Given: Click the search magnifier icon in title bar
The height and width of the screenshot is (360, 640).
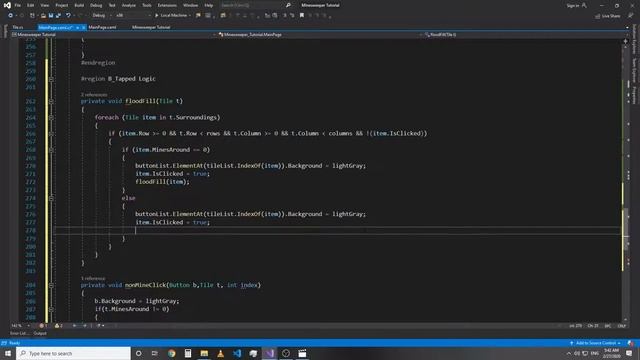Looking at the screenshot, I should tap(288, 5).
